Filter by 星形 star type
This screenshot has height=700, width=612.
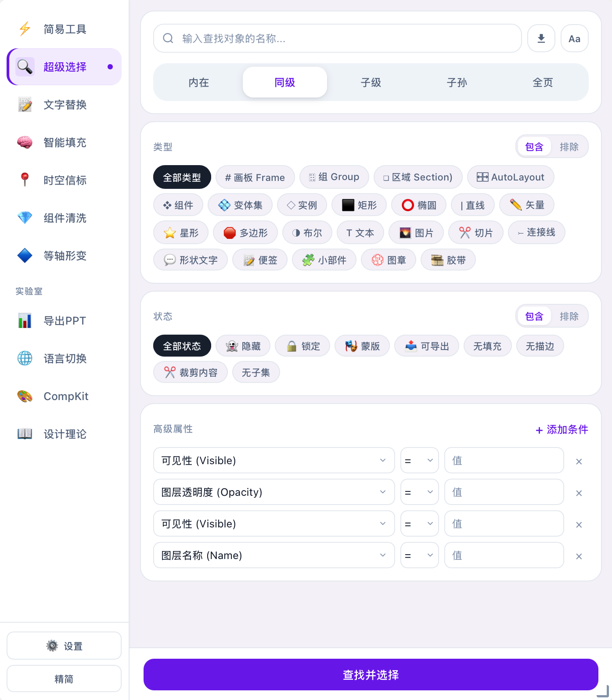click(181, 233)
